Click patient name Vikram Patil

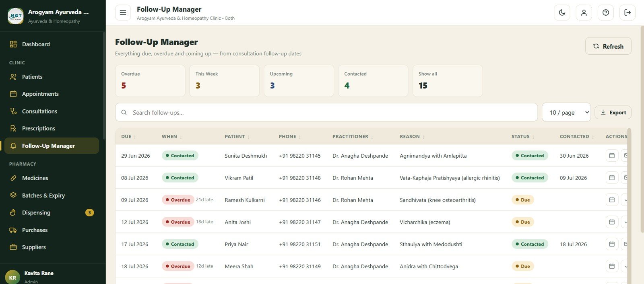pyautogui.click(x=239, y=178)
